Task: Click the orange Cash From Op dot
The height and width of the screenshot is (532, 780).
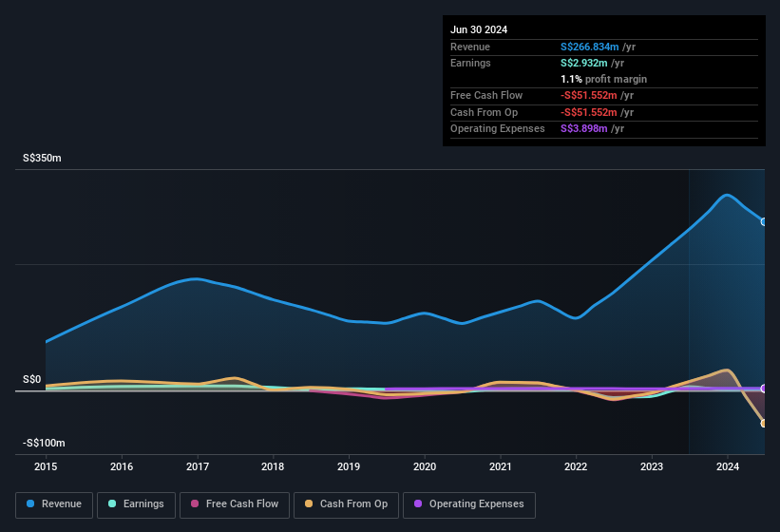Action: pyautogui.click(x=309, y=503)
